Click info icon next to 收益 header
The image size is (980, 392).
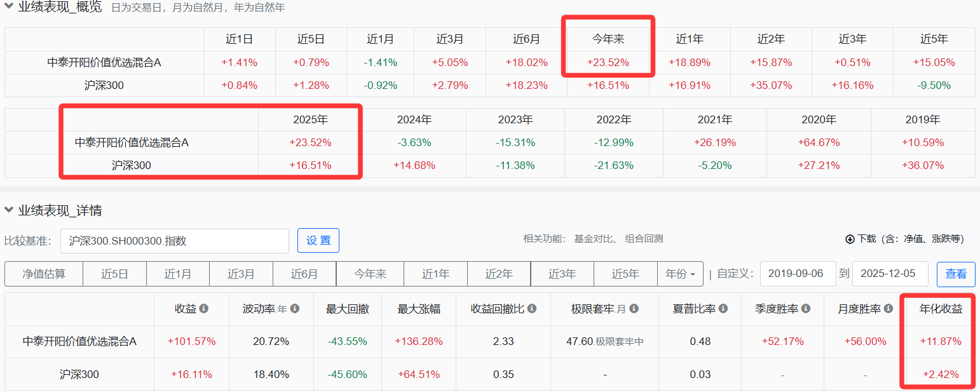(204, 309)
